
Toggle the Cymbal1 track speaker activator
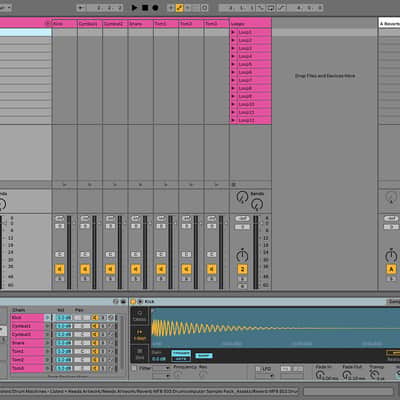pos(85,269)
